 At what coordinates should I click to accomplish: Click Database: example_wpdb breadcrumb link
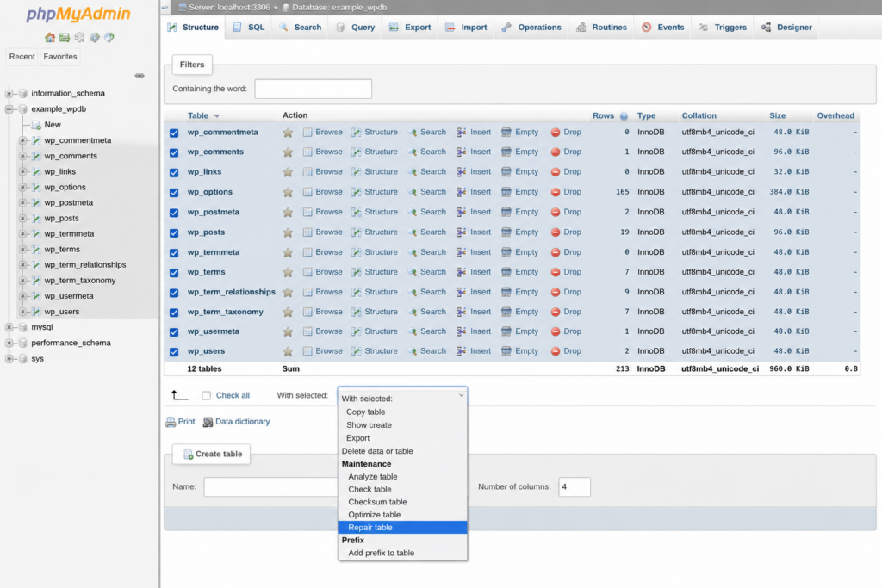click(339, 7)
